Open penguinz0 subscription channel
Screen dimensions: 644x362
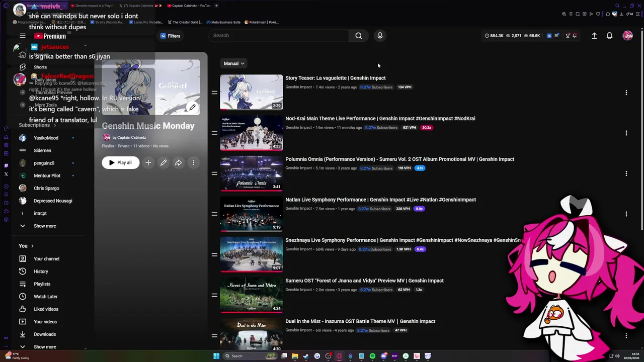tap(44, 163)
